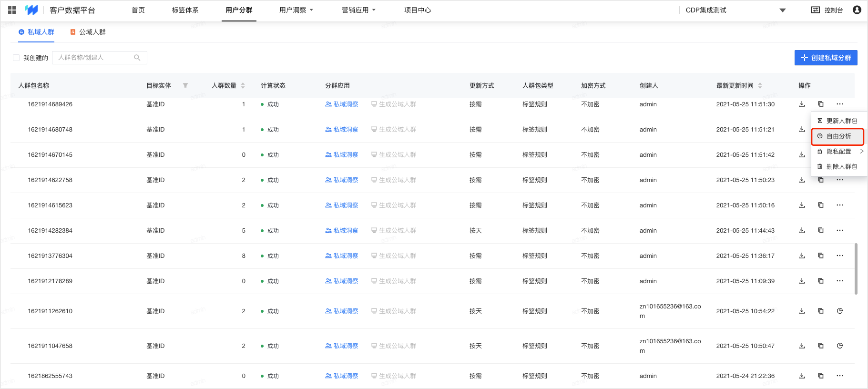
Task: Copy crowd package 1621914282384
Action: (x=821, y=230)
